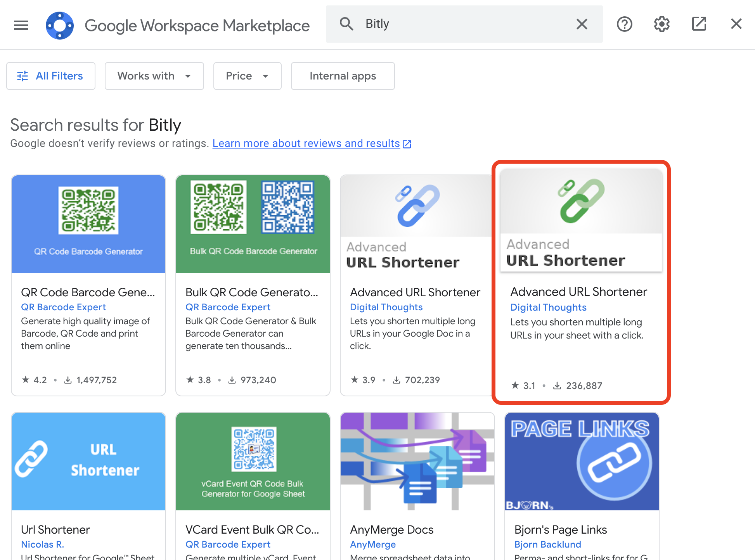Toggle the Internal apps filter
The width and height of the screenshot is (755, 560).
pos(343,76)
